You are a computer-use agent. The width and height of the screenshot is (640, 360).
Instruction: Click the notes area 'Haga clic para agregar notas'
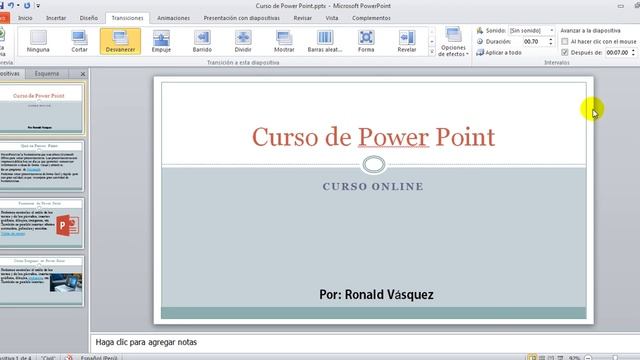[x=146, y=342]
